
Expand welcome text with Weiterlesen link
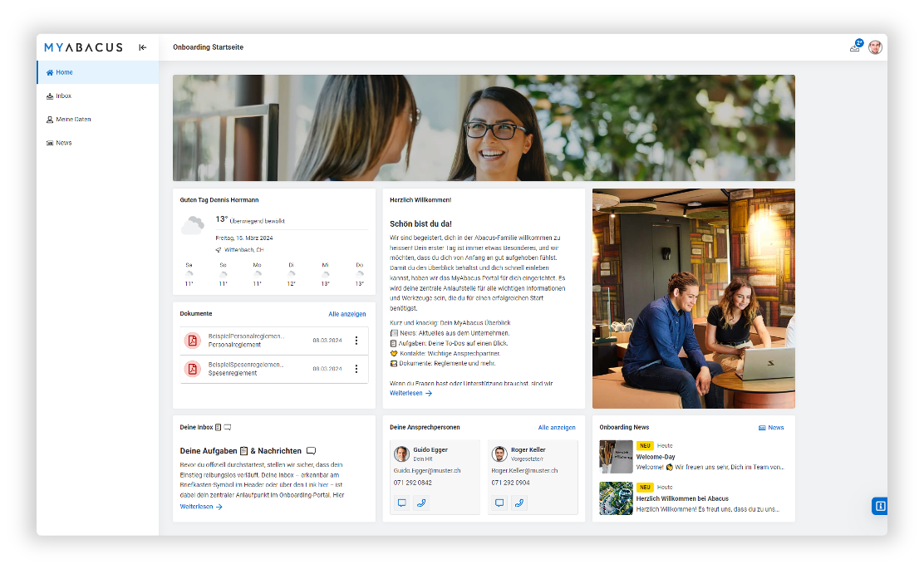pos(410,393)
